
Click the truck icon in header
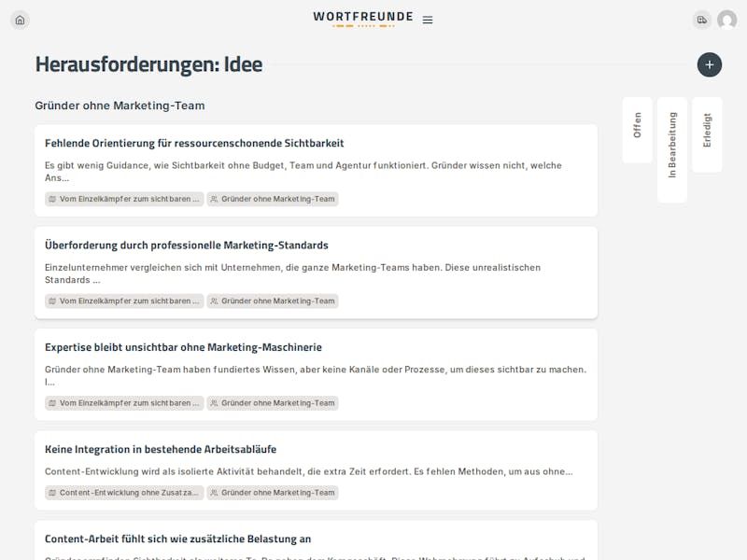[x=702, y=20]
